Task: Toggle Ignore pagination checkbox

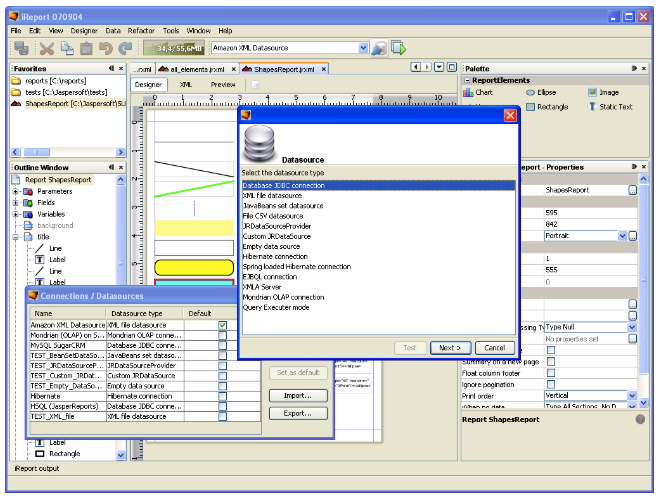Action: [551, 384]
